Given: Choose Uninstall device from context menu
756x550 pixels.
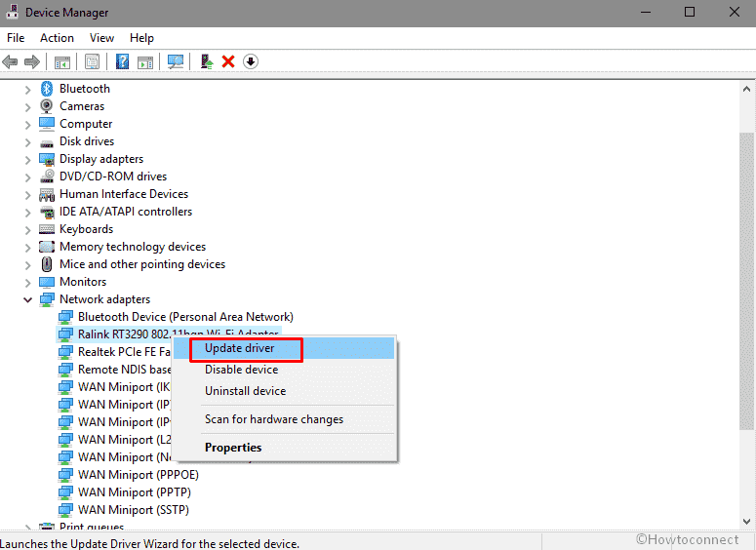Looking at the screenshot, I should click(284, 391).
